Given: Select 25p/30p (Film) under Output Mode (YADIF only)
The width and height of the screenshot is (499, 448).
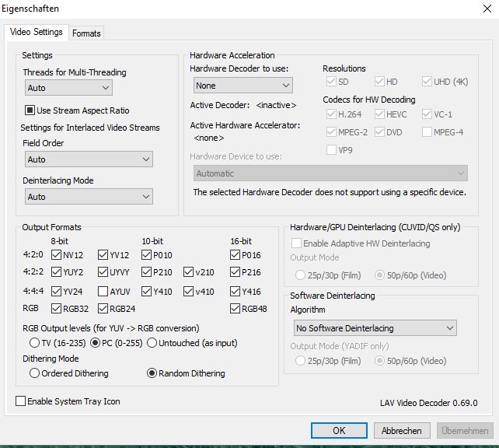Looking at the screenshot, I should tap(300, 360).
